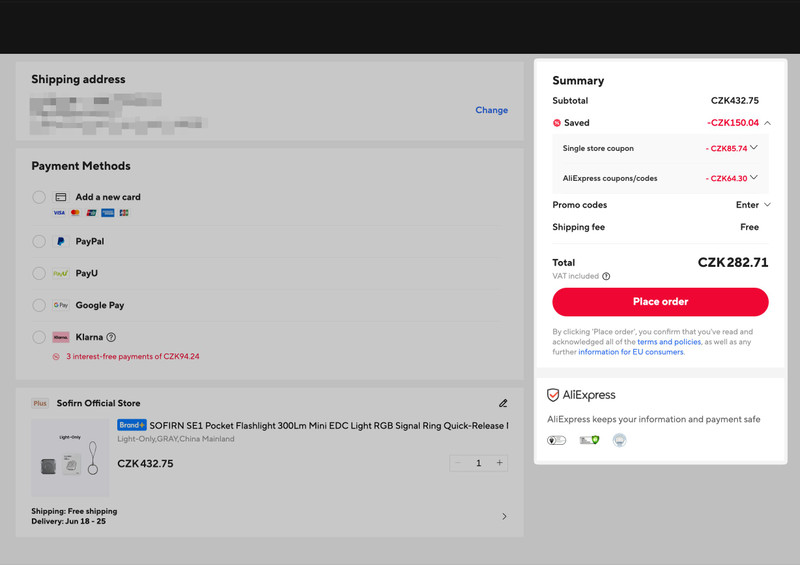Choose the PayU payment radio button
Screen dimensions: 800x565
(x=39, y=273)
